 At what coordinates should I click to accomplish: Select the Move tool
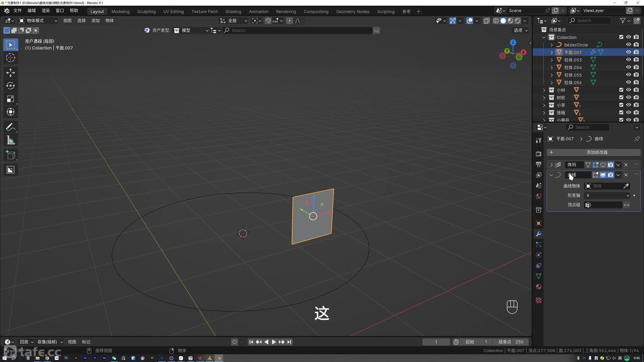point(10,73)
